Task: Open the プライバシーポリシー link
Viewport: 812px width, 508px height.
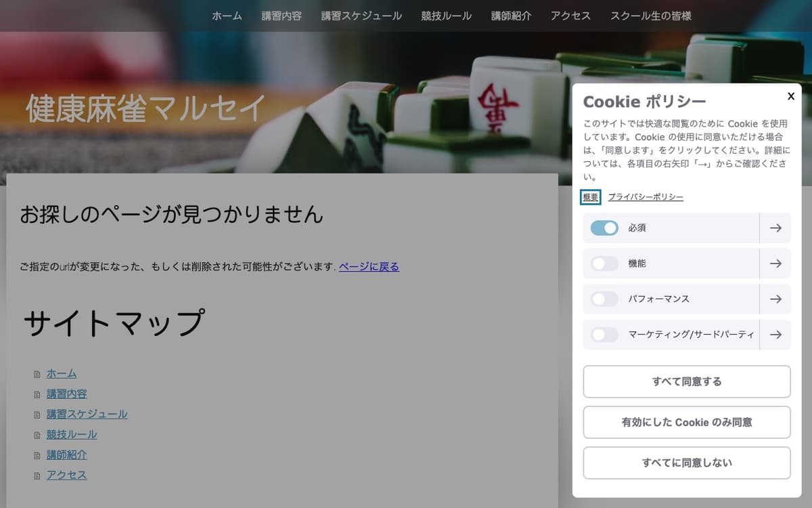Action: 646,197
